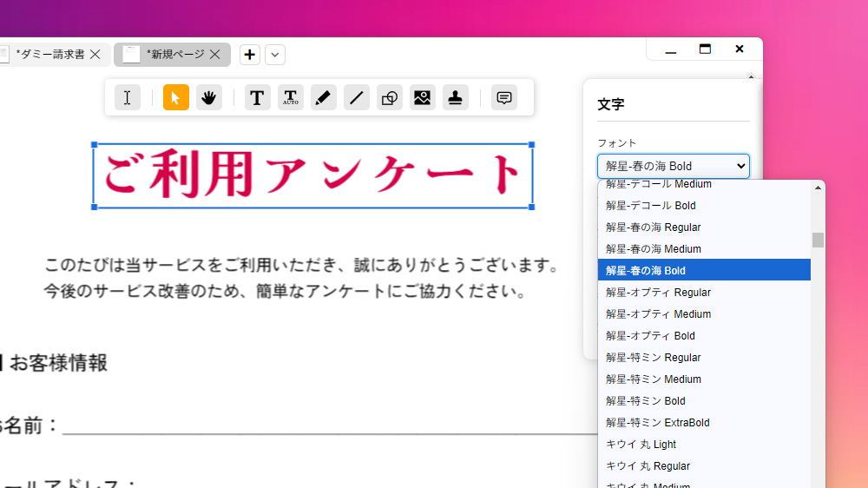This screenshot has height=488, width=868.
Task: Pick the highlighter pen tool
Action: pyautogui.click(x=323, y=98)
